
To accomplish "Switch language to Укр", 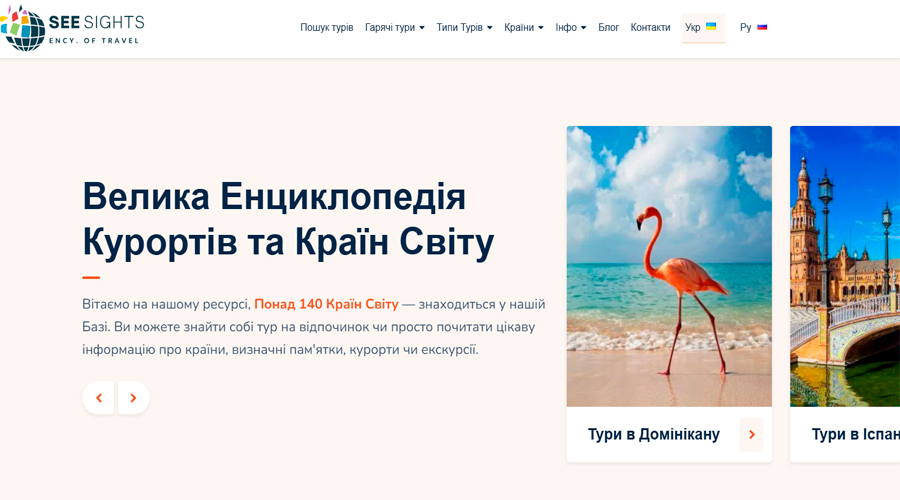I will 693,28.
